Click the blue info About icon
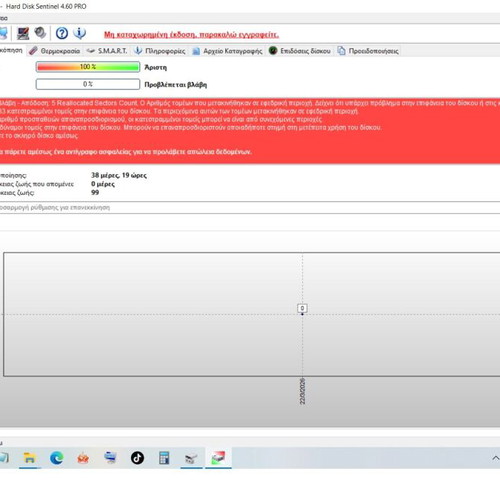This screenshot has width=500, height=500. click(80, 33)
